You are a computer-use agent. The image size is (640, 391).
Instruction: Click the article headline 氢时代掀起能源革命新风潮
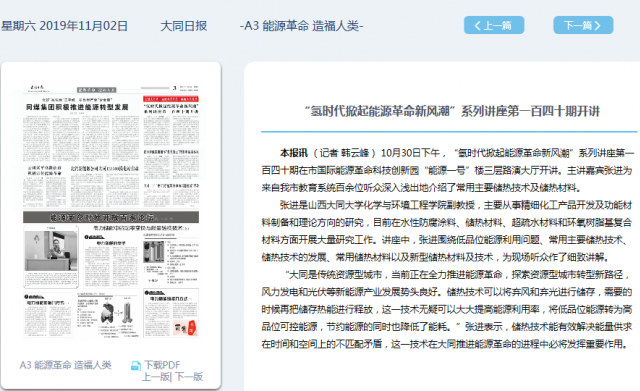pos(453,111)
